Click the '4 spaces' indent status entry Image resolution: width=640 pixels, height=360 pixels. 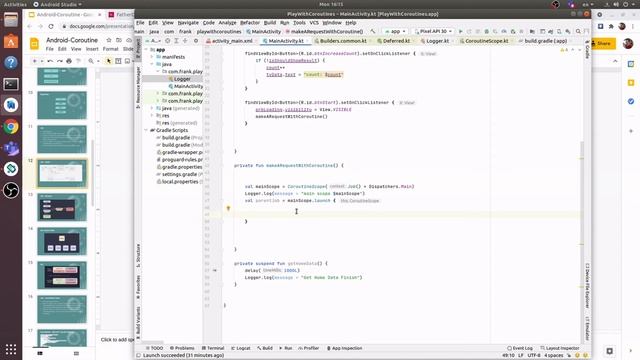(554, 356)
